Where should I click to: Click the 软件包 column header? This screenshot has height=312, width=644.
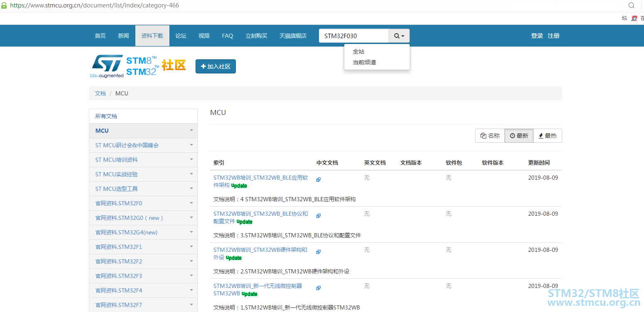(x=454, y=163)
